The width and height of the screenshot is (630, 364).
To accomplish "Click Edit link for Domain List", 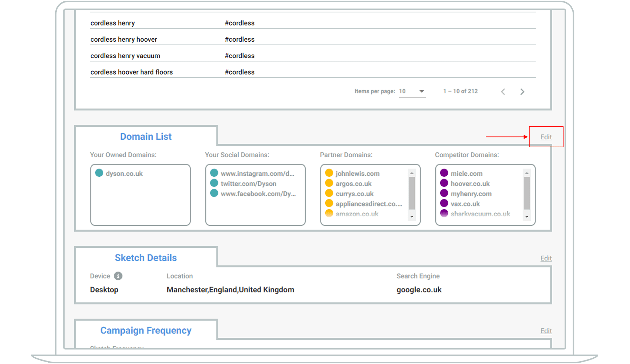I will (546, 137).
